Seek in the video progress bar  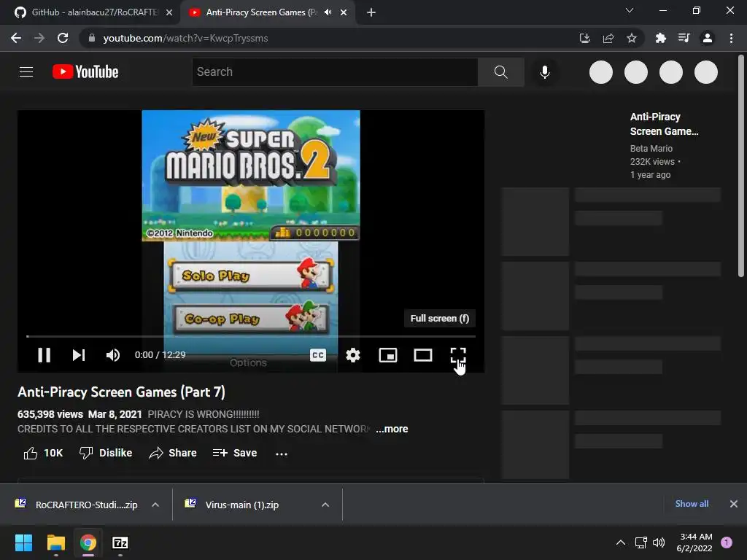coord(251,336)
